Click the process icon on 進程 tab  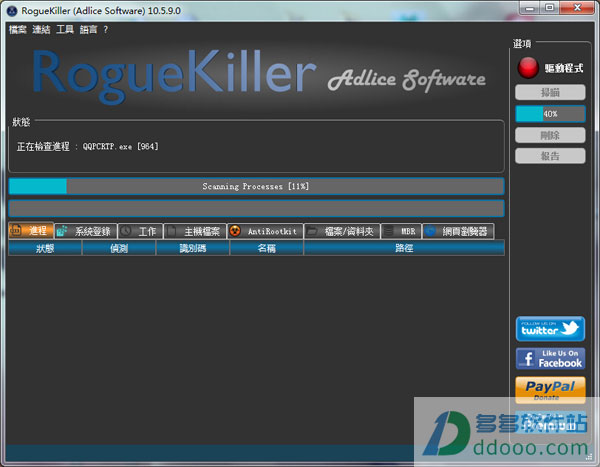click(x=16, y=230)
